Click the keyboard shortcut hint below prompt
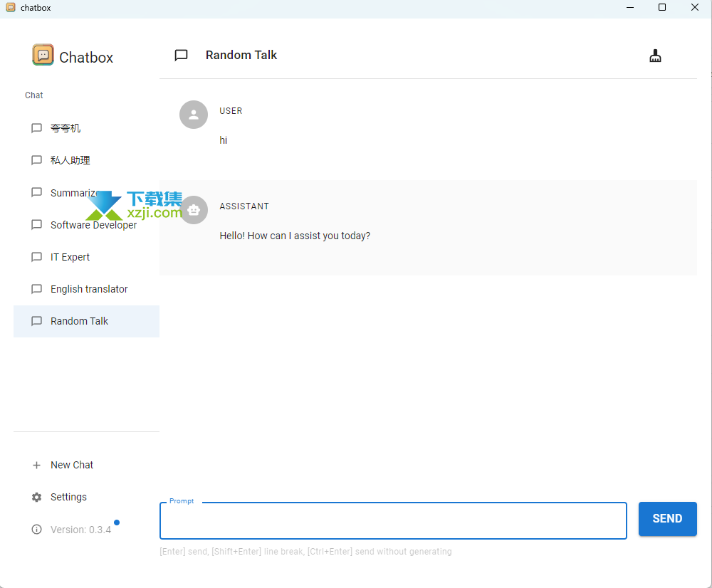This screenshot has width=712, height=588. [x=305, y=552]
